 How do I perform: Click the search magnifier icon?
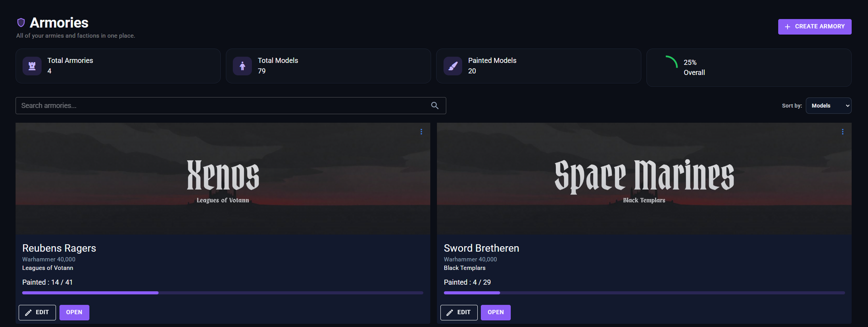point(435,106)
